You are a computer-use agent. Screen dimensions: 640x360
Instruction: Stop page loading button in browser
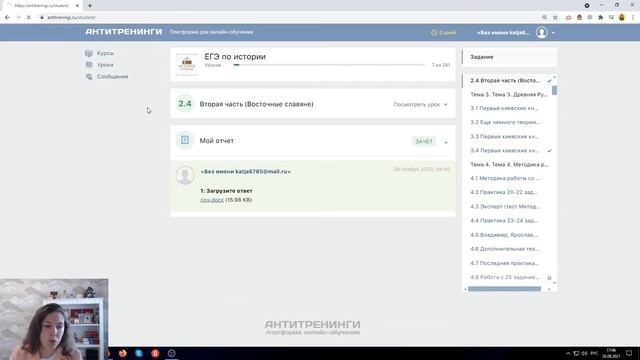coord(29,18)
